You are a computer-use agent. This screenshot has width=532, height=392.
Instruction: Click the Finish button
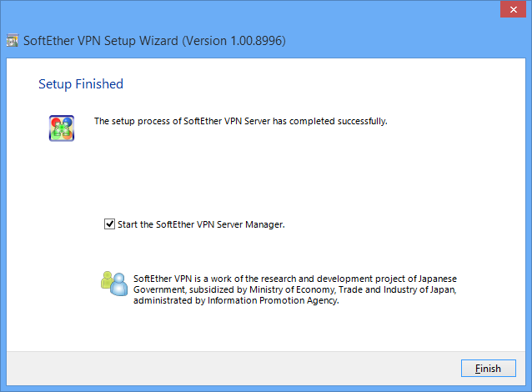(489, 369)
